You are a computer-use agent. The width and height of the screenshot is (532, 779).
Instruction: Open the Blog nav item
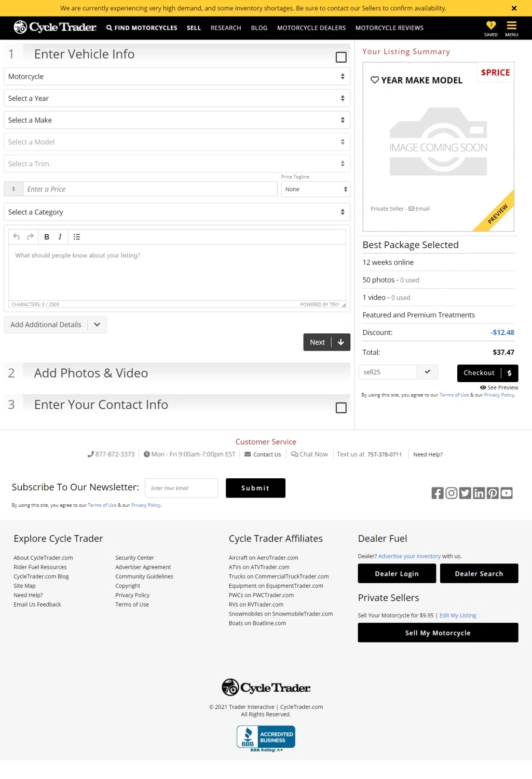point(259,28)
